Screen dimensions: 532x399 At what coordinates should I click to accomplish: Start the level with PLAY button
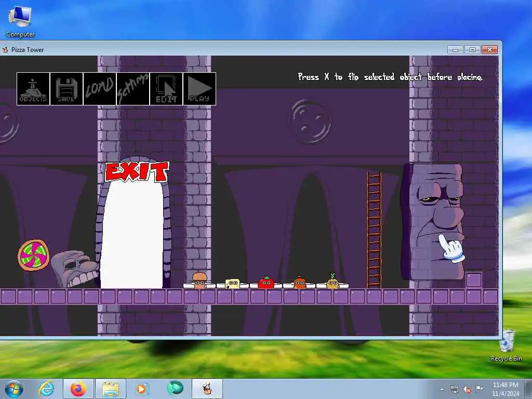(199, 89)
